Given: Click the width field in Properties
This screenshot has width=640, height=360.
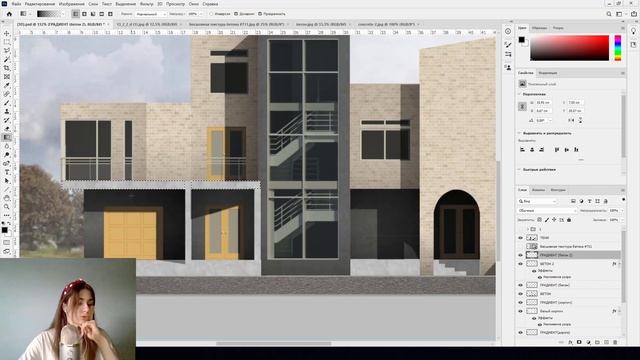Looking at the screenshot, I should (x=543, y=102).
